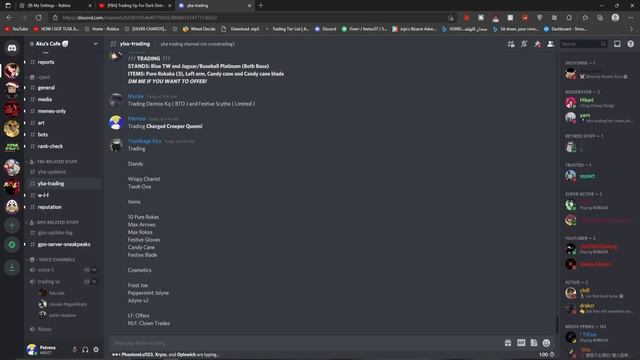Image resolution: width=640 pixels, height=360 pixels.
Task: Open the gpo-update-log channel
Action: 63,233
